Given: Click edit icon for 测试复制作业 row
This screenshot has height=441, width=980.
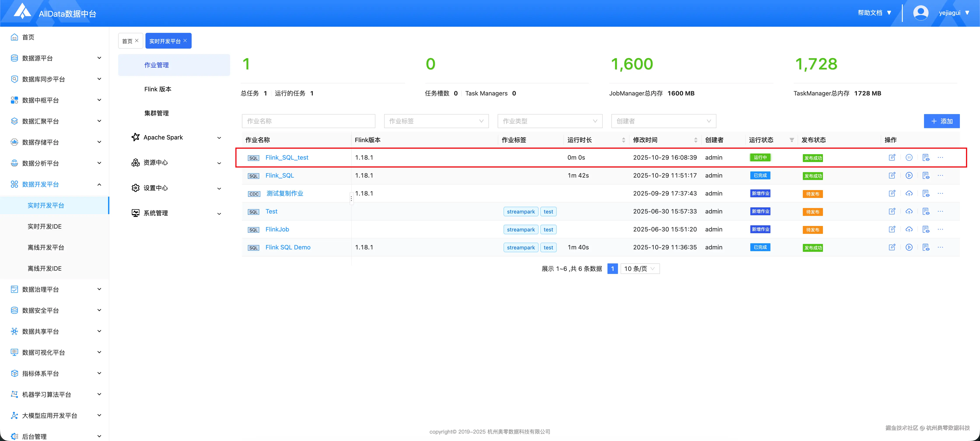Looking at the screenshot, I should [892, 194].
